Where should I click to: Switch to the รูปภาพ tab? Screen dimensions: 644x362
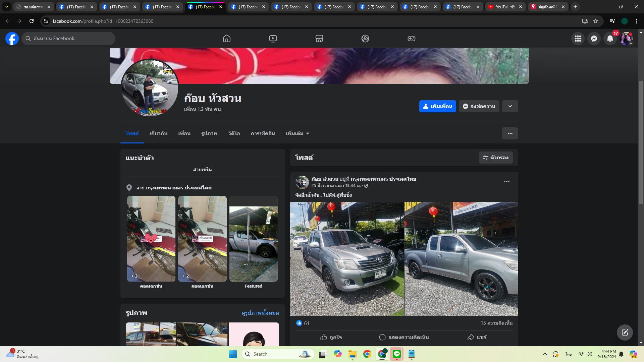coord(209,133)
